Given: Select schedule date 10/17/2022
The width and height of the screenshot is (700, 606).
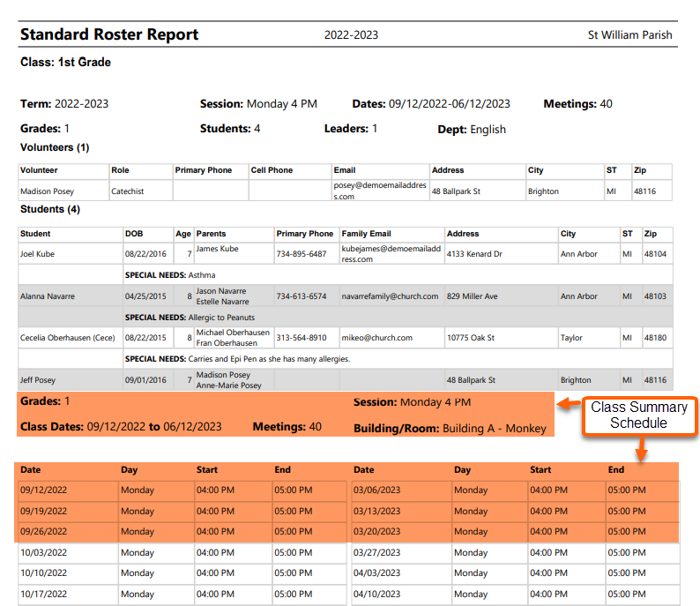Looking at the screenshot, I should click(x=44, y=594).
